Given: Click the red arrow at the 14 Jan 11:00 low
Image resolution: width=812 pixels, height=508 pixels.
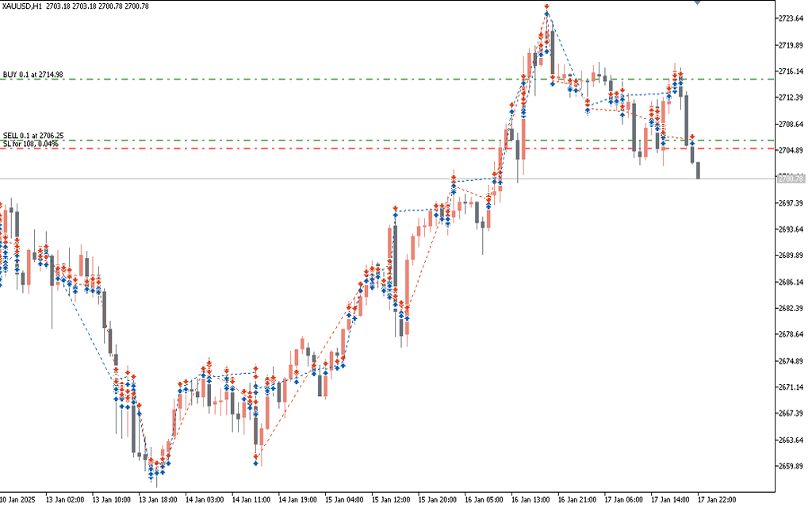Looking at the screenshot, I should point(256,458).
